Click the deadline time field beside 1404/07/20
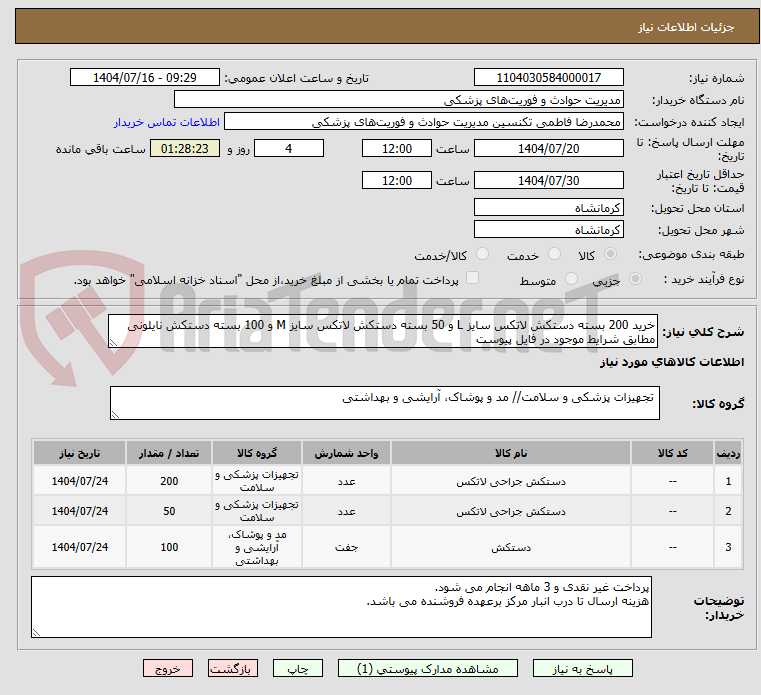 [x=397, y=148]
